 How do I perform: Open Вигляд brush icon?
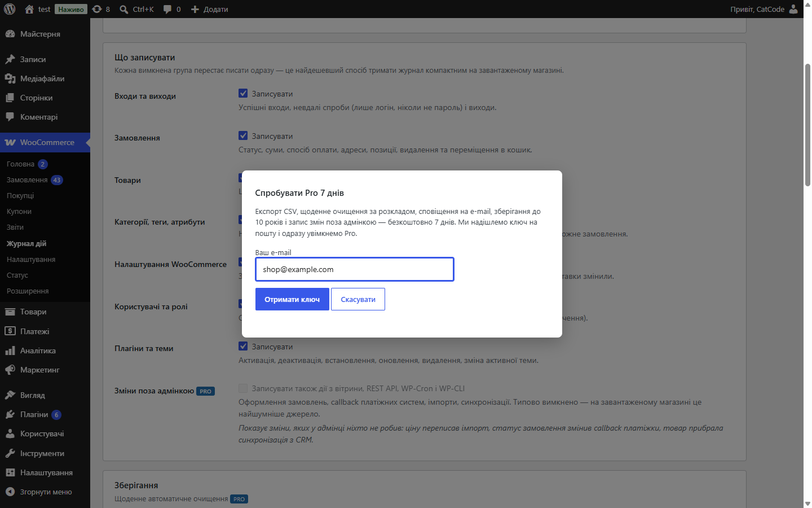(10, 395)
